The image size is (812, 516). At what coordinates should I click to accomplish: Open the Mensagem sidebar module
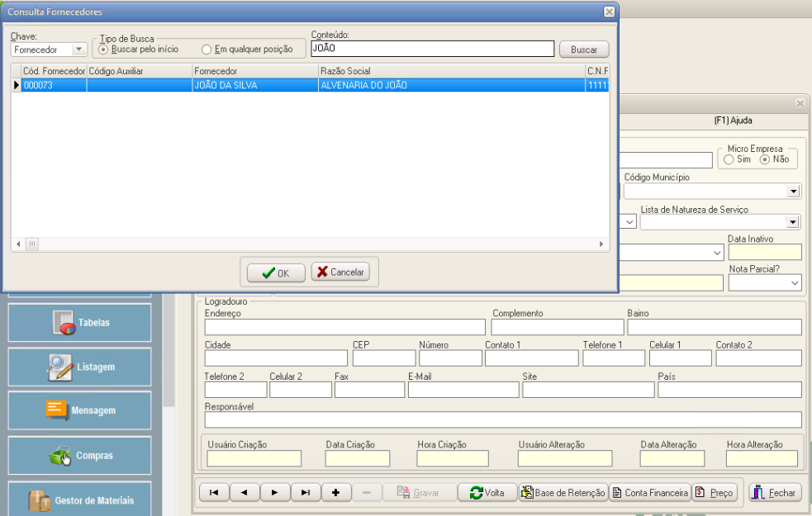click(80, 410)
